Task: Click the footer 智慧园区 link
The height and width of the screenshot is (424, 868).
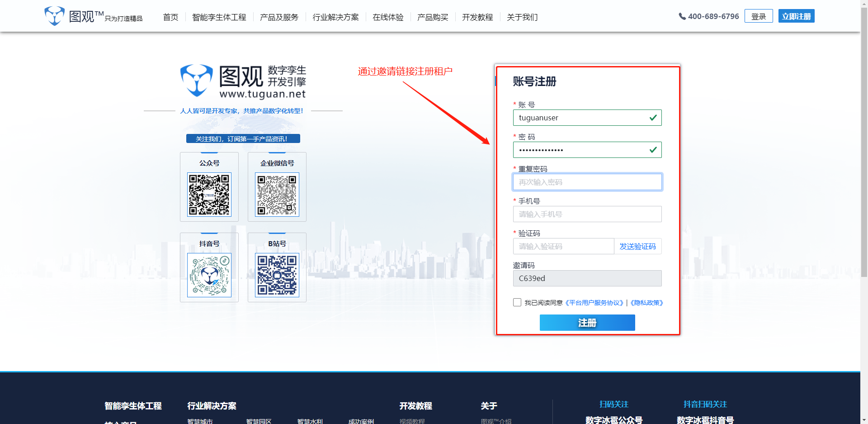Action: 259,421
